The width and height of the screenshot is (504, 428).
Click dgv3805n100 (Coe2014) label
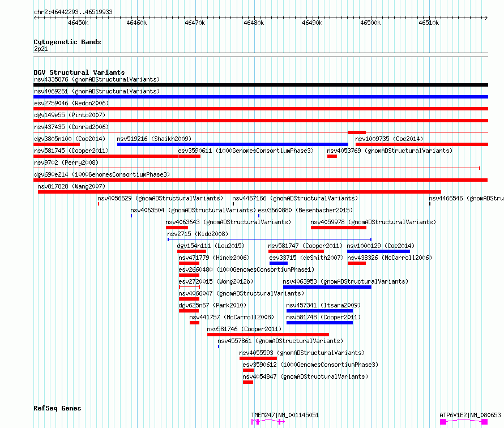(x=70, y=139)
